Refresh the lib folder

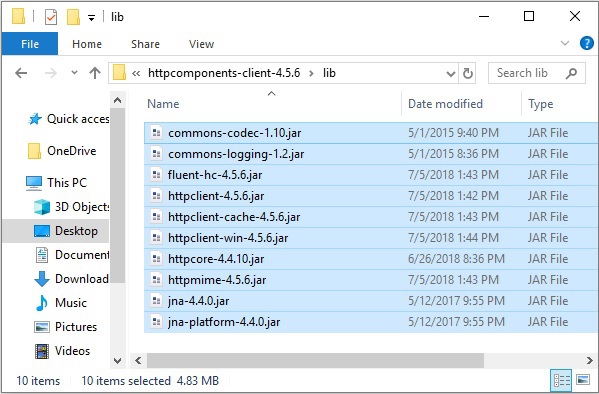click(x=468, y=73)
